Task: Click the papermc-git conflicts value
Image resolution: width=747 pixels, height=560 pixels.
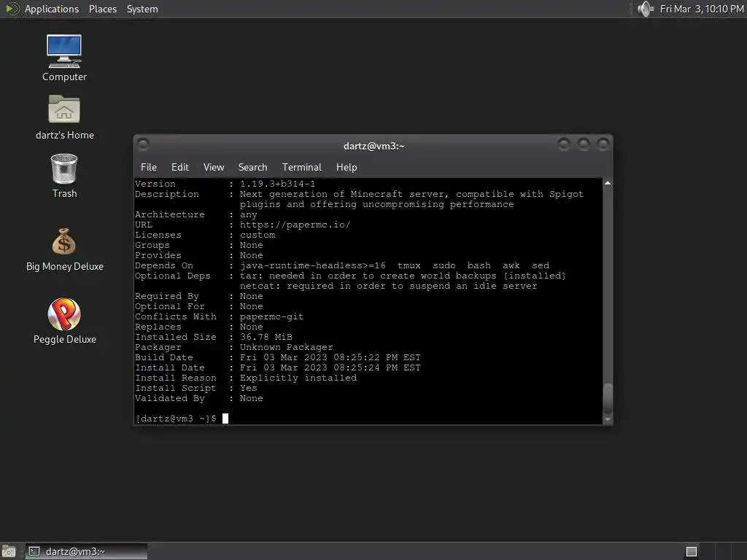Action: [x=271, y=316]
